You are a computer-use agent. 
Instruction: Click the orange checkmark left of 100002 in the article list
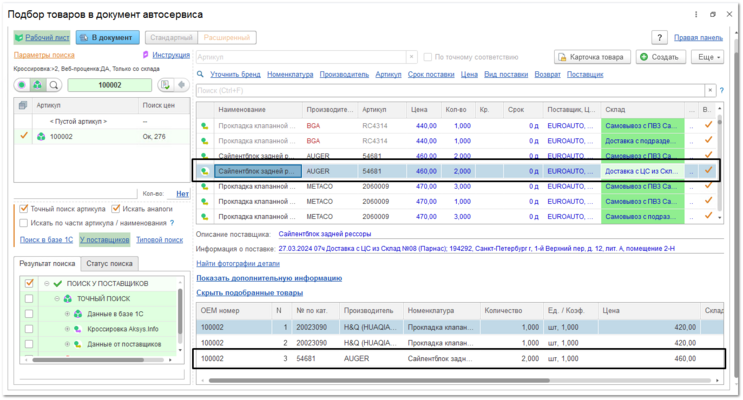click(24, 136)
